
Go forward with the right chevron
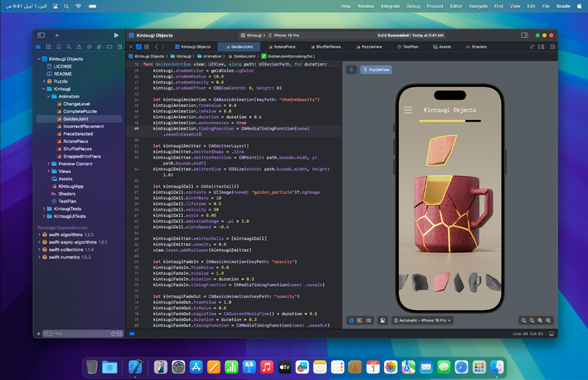pyautogui.click(x=163, y=47)
